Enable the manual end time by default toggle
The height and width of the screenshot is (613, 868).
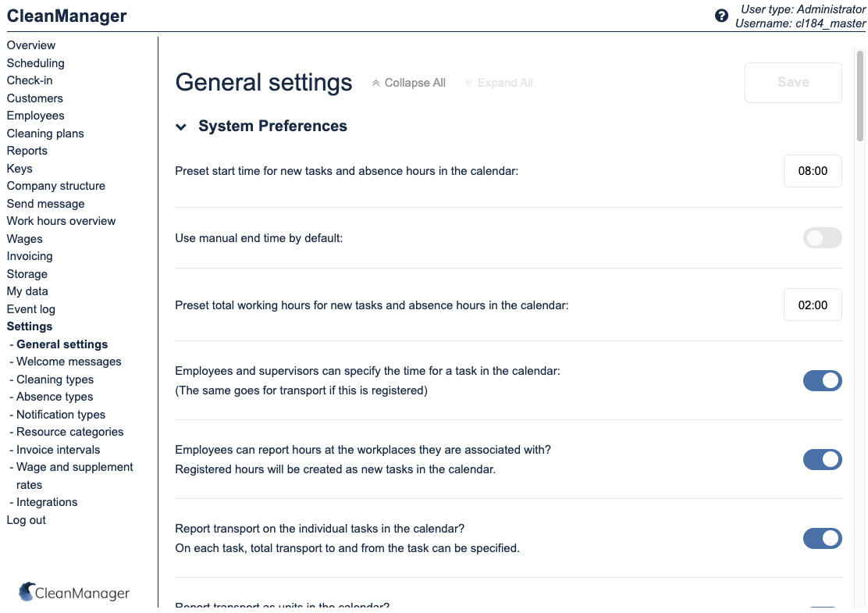click(x=822, y=238)
